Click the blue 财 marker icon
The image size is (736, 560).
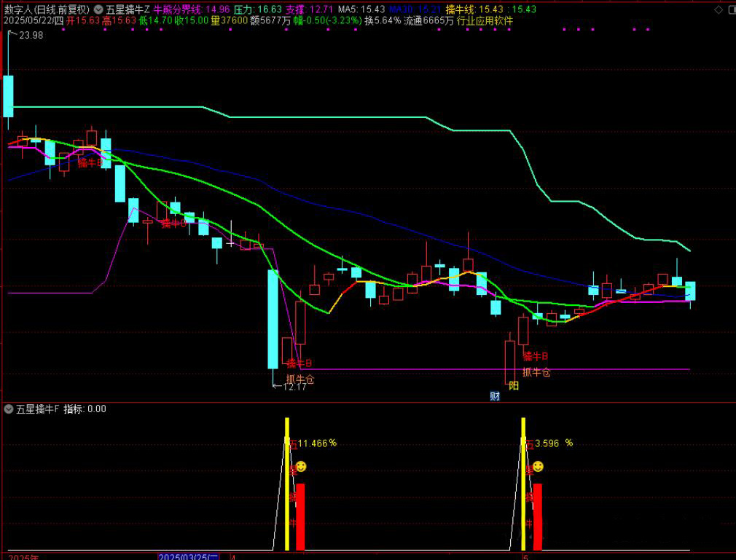click(x=495, y=396)
